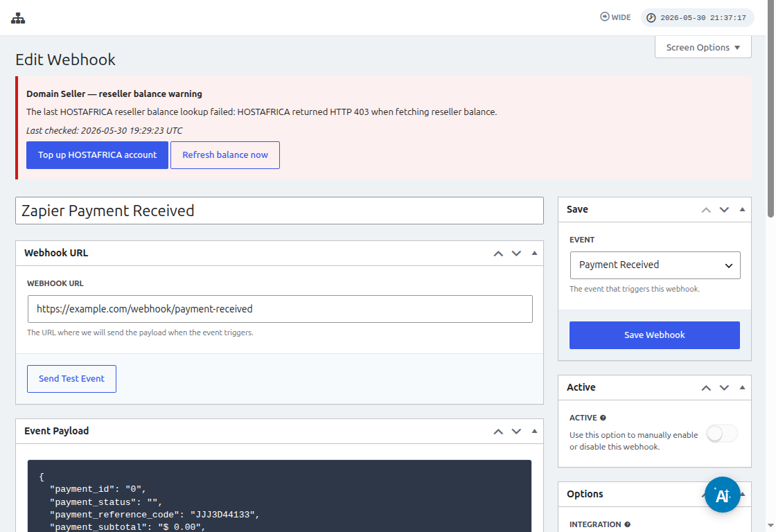Switch to WIDE layout mode
The height and width of the screenshot is (532, 776).
tap(615, 17)
